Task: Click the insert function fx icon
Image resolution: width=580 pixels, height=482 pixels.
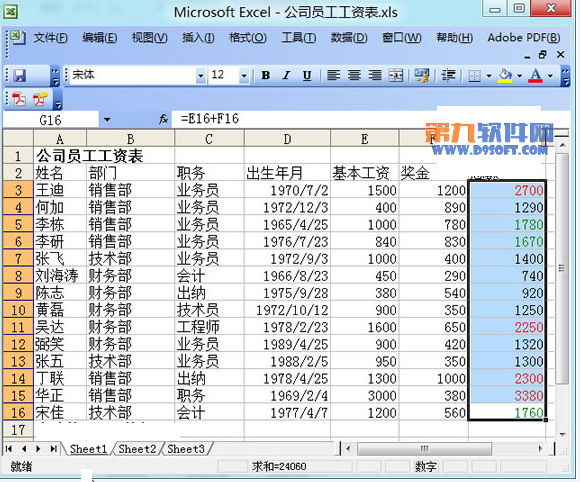Action: [163, 119]
